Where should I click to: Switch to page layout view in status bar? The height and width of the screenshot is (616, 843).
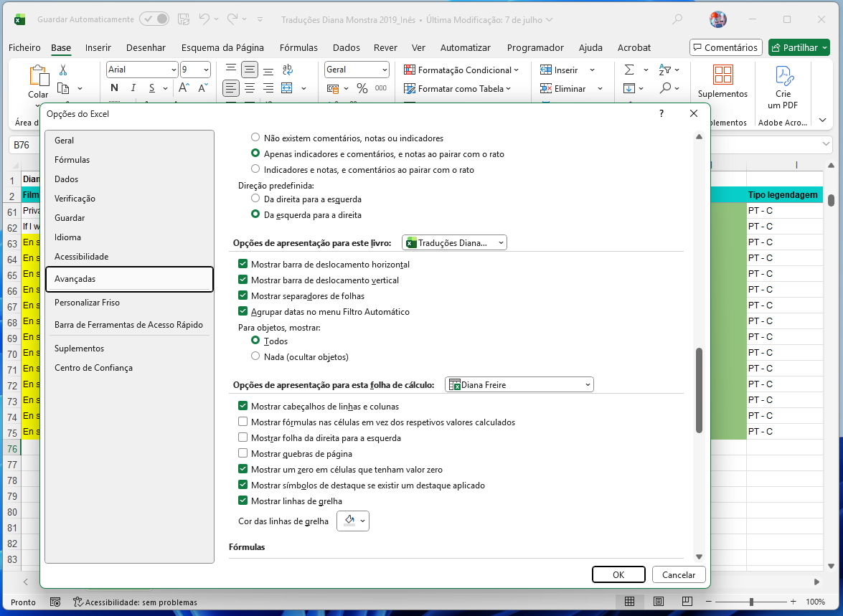click(x=658, y=602)
